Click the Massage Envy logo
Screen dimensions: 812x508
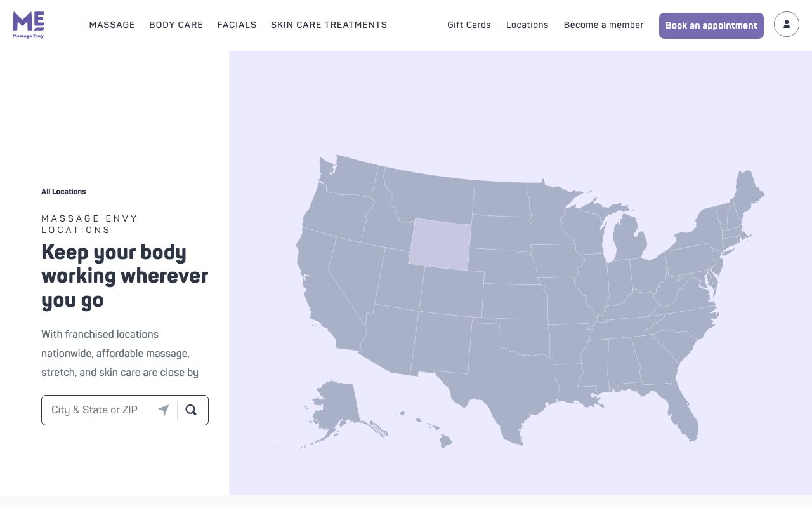pos(29,25)
